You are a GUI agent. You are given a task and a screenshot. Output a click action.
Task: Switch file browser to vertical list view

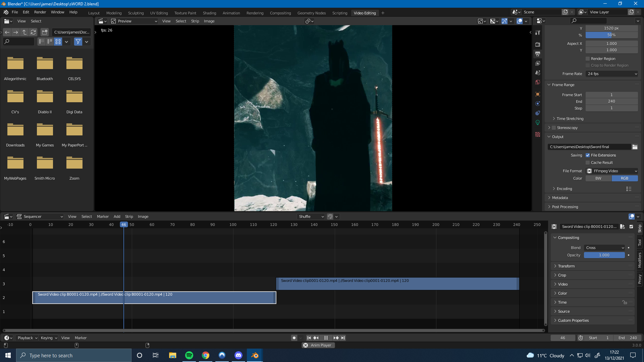click(42, 42)
